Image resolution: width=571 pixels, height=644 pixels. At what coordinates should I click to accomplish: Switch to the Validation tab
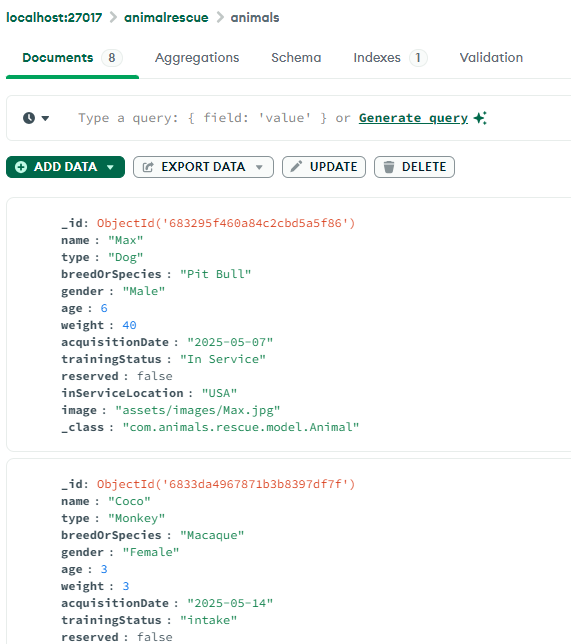coord(491,58)
